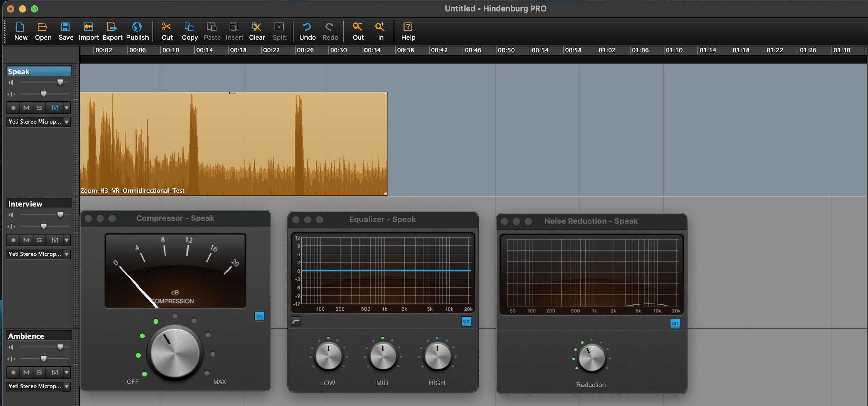Toggle the Compressor on button

point(259,316)
